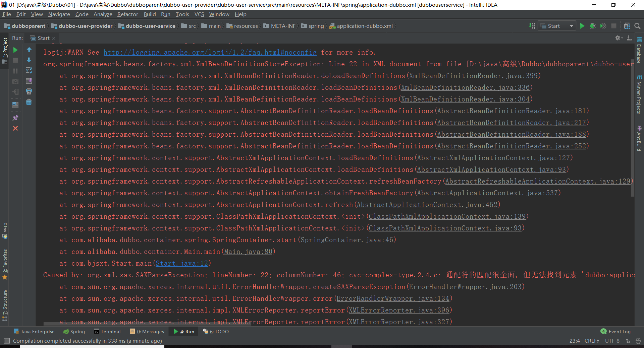Image resolution: width=644 pixels, height=348 pixels.
Task: Click the Dump Threads camera icon
Action: [15, 81]
